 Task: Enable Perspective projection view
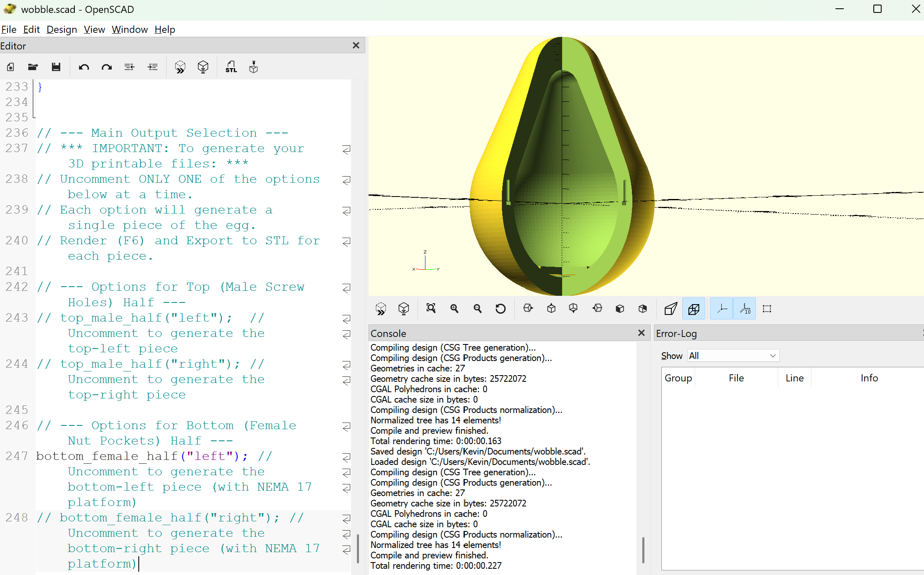tap(671, 309)
